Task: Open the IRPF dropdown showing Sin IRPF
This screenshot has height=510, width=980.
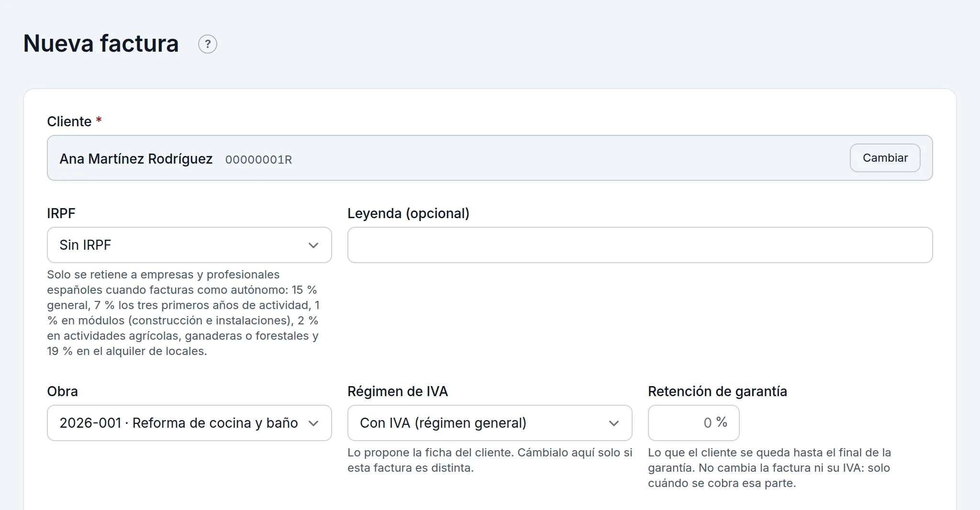Action: [189, 245]
